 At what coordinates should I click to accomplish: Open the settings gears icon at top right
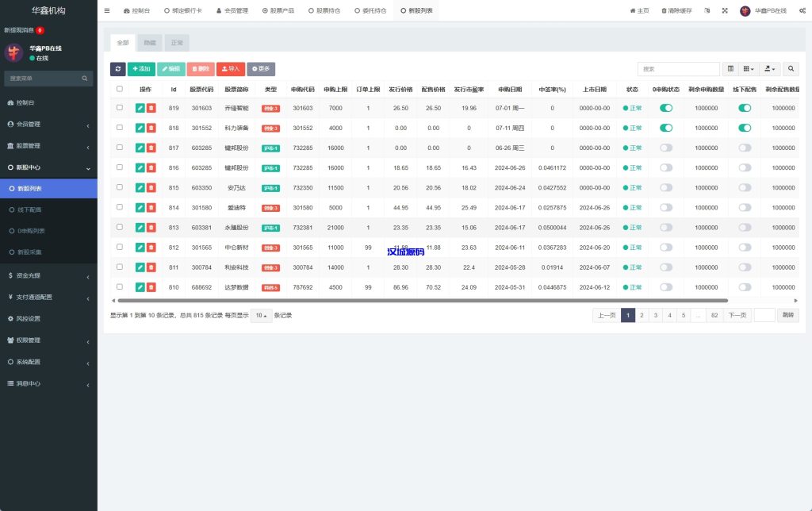click(802, 11)
